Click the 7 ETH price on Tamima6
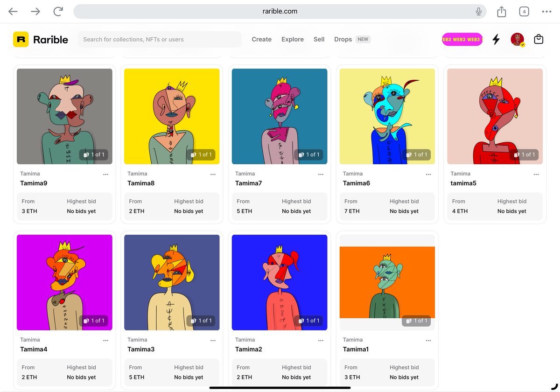 [x=353, y=211]
